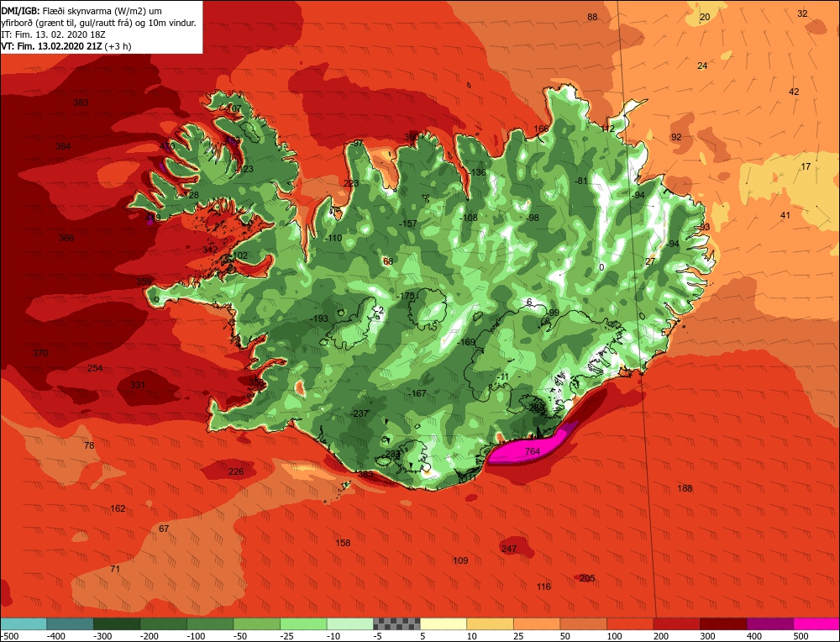Image resolution: width=840 pixels, height=642 pixels.
Task: Click the 764 value in the magenta area
Action: coord(532,451)
